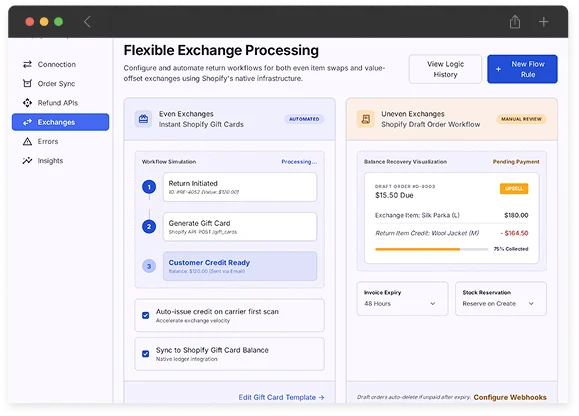Toggle Sync to Shopify Gift Card Balance

tap(145, 354)
